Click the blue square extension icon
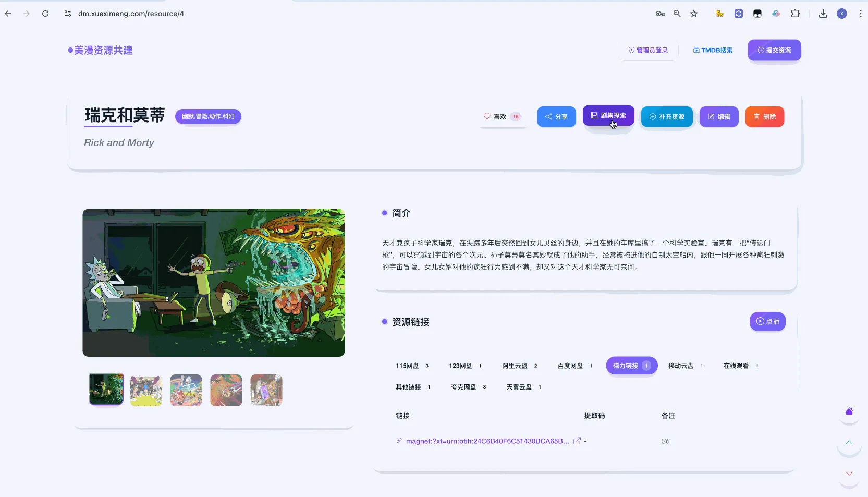The width and height of the screenshot is (868, 497). 739,14
